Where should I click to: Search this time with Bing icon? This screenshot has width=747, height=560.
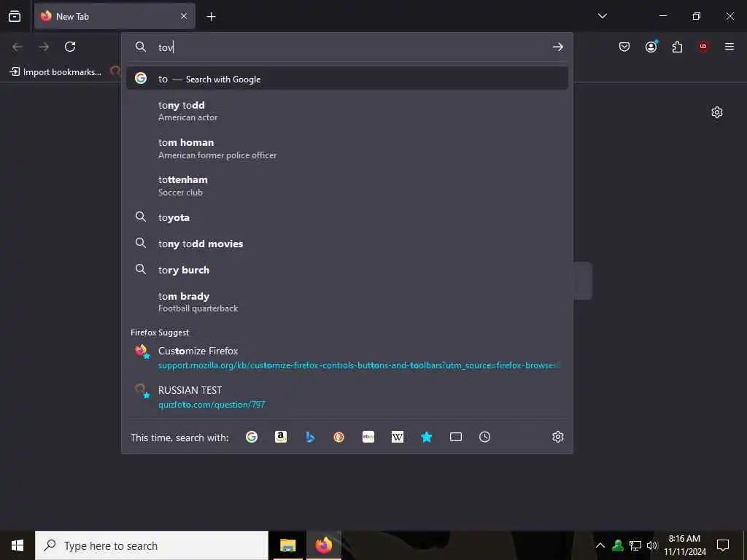point(309,437)
